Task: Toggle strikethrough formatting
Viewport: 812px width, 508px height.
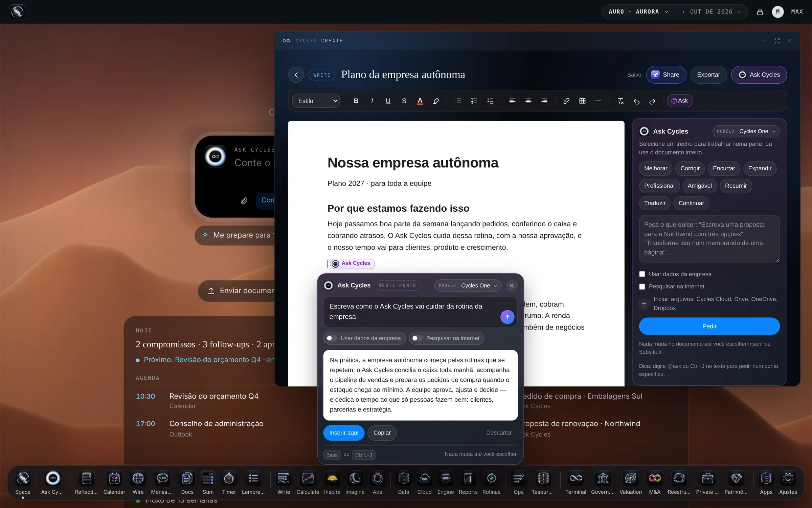Action: (404, 101)
